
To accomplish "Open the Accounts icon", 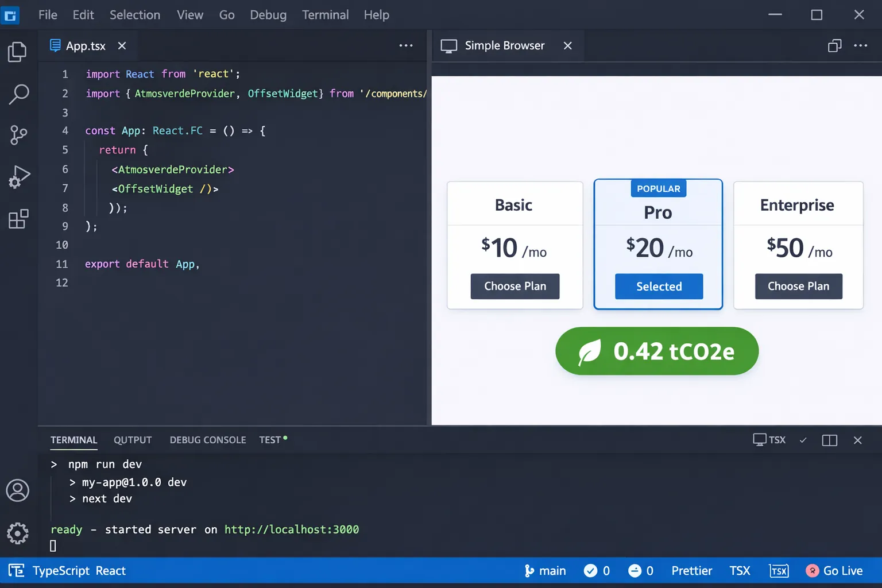I will coord(18,490).
